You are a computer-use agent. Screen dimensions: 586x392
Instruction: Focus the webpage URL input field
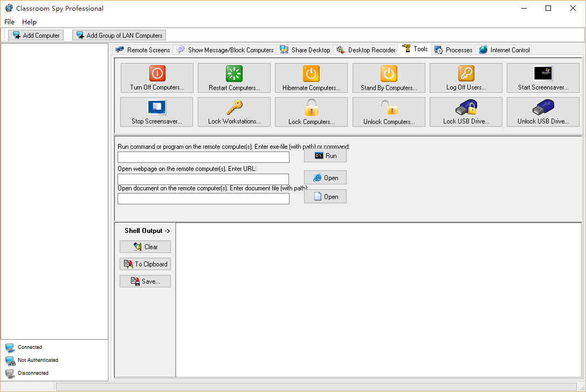click(203, 180)
